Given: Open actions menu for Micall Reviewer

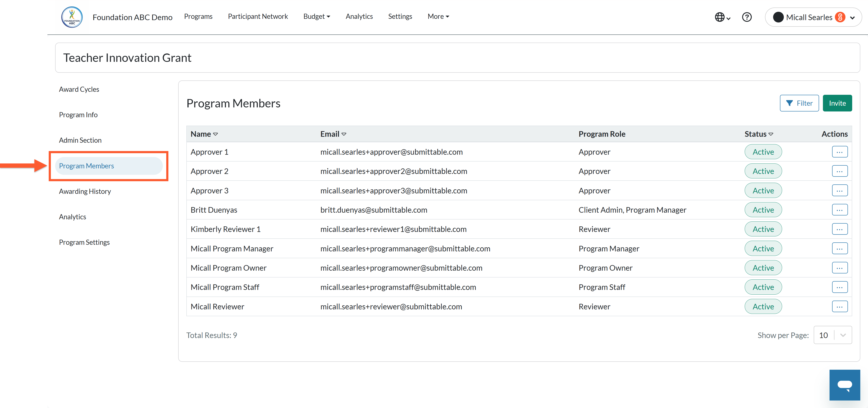Looking at the screenshot, I should point(839,307).
